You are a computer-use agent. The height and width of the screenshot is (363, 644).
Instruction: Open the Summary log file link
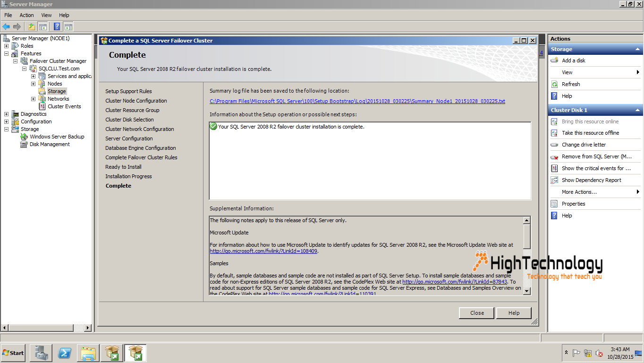coord(357,101)
